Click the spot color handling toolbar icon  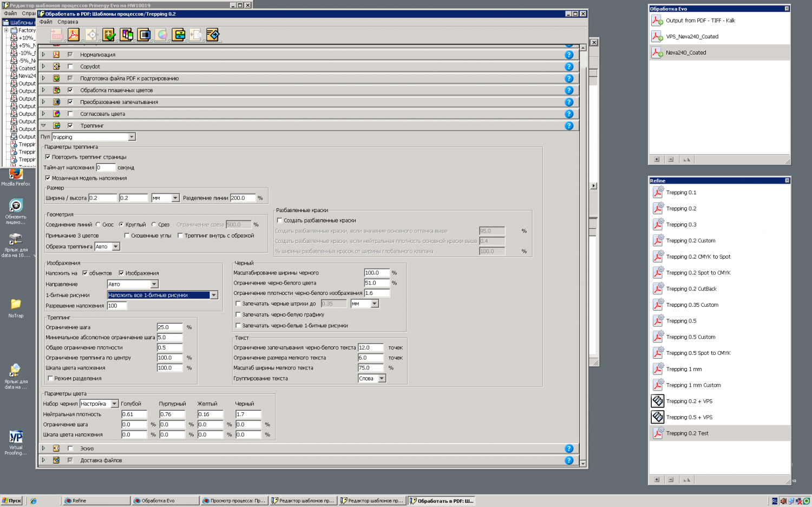[x=127, y=35]
